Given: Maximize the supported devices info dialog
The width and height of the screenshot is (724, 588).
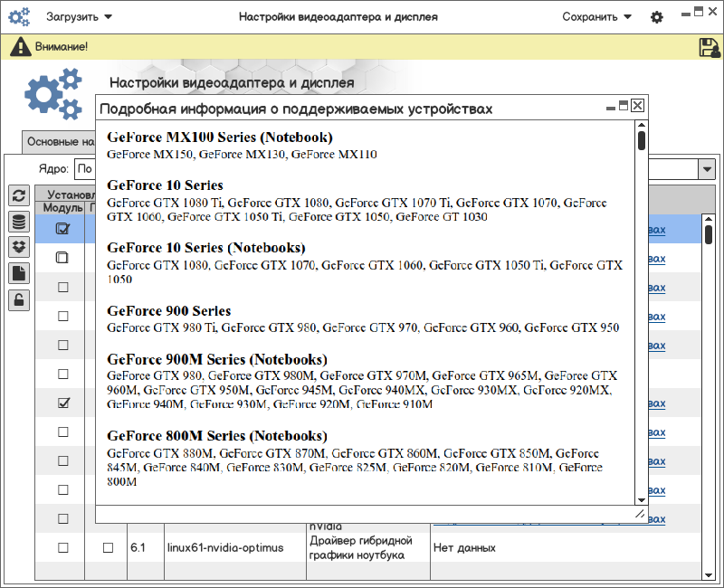Looking at the screenshot, I should click(x=624, y=106).
